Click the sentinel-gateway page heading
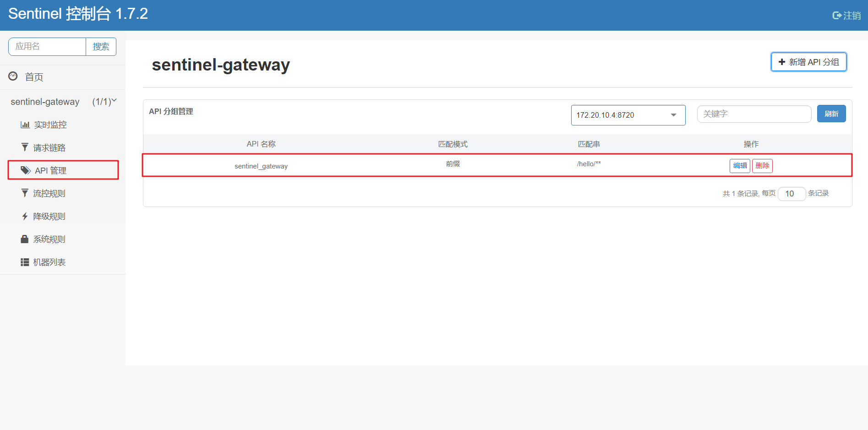This screenshot has height=430, width=868. [221, 65]
